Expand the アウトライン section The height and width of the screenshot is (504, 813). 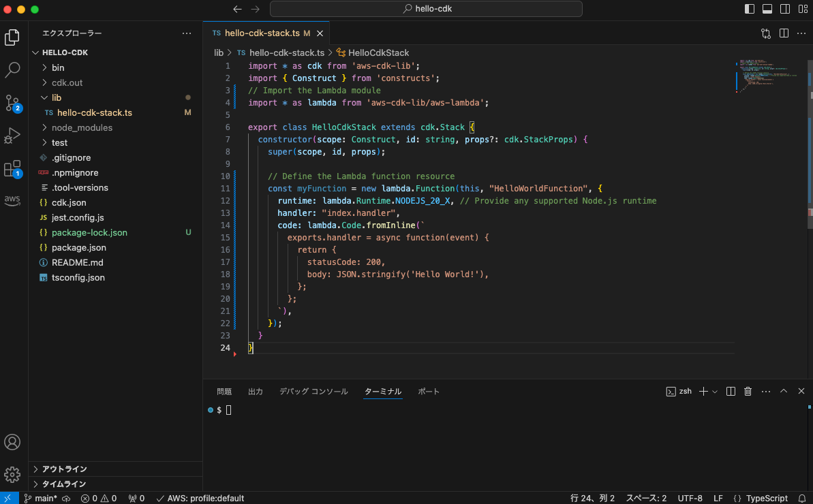[115, 469]
